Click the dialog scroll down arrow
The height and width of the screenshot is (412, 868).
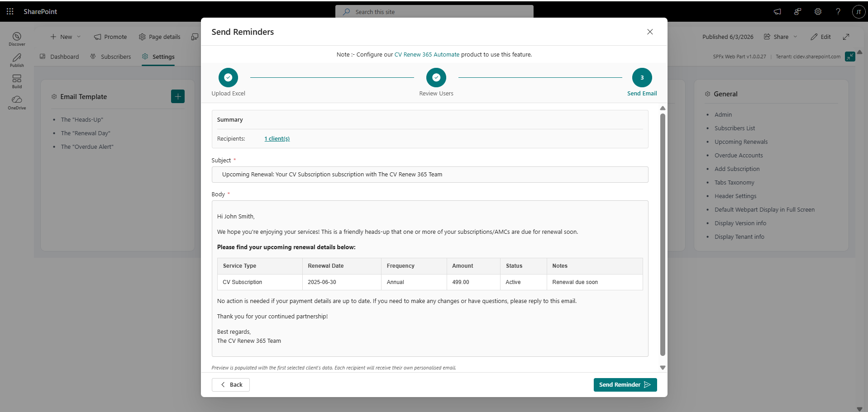[x=663, y=368]
